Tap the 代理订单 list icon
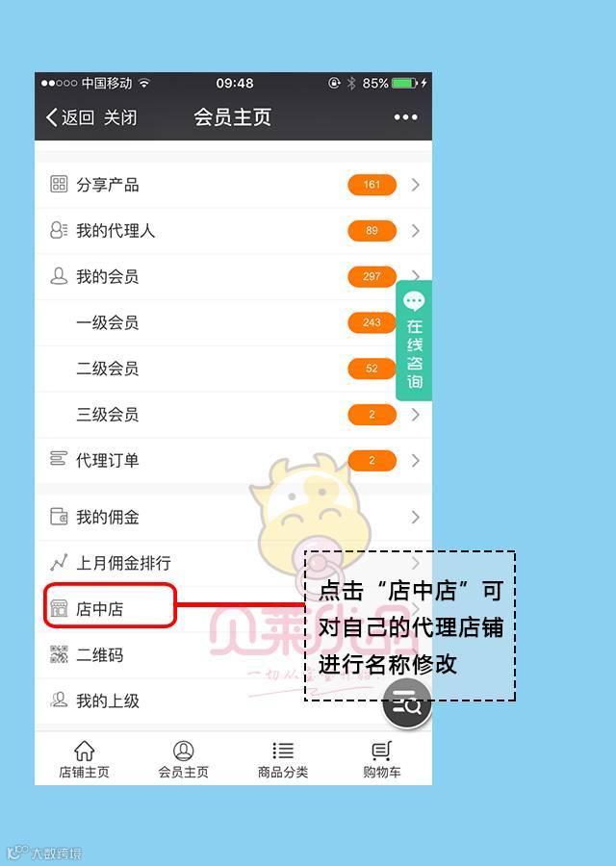616x866 pixels. click(59, 459)
